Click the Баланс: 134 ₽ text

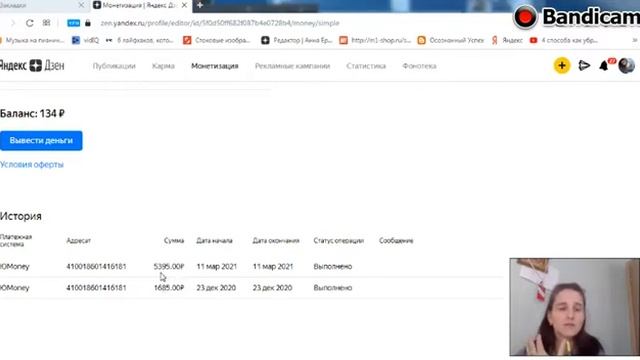click(x=32, y=114)
